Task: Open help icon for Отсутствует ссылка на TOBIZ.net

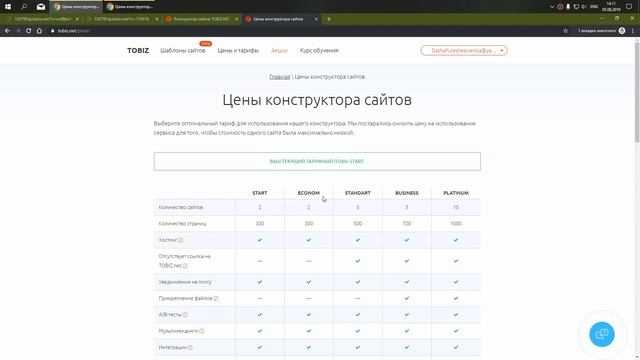Action: pos(185,266)
